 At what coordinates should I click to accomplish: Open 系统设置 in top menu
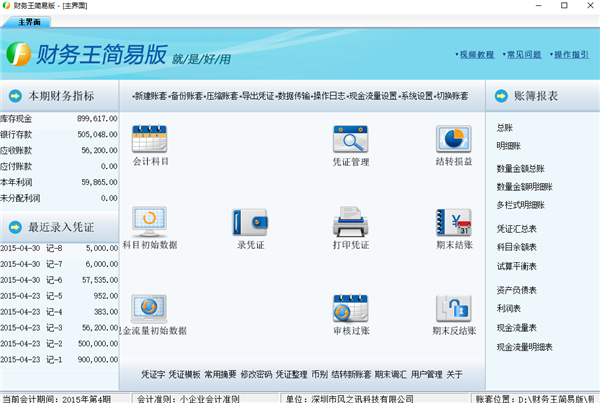pos(417,96)
